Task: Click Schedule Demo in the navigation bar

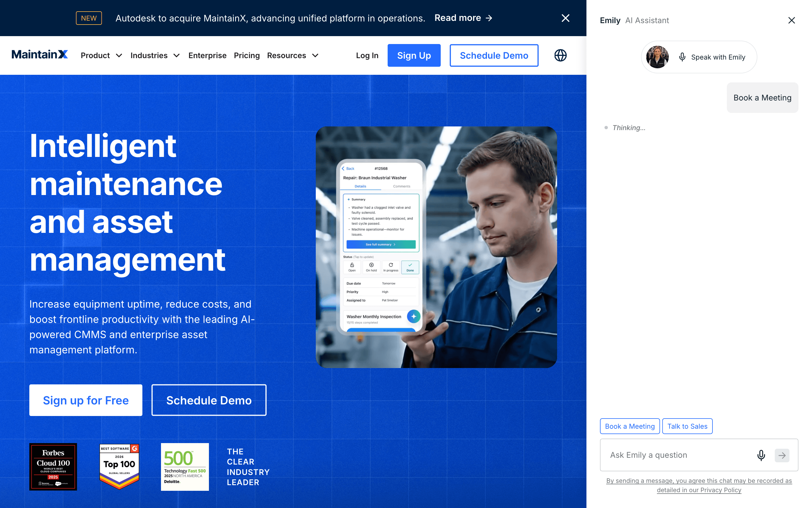Action: [x=494, y=55]
